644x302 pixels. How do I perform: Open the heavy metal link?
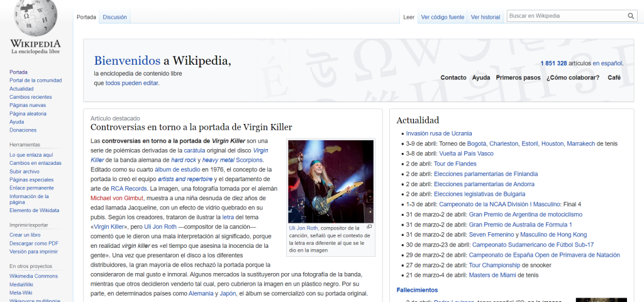[x=218, y=160]
